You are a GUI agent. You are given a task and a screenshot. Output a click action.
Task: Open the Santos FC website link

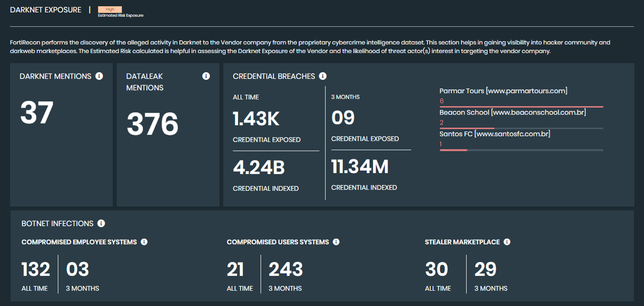[x=495, y=133]
